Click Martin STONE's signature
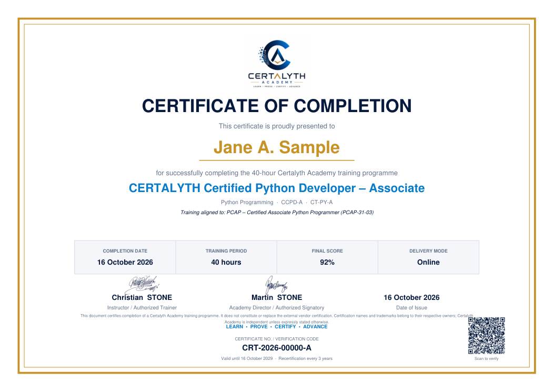This screenshot has height=392, width=554. [276, 285]
